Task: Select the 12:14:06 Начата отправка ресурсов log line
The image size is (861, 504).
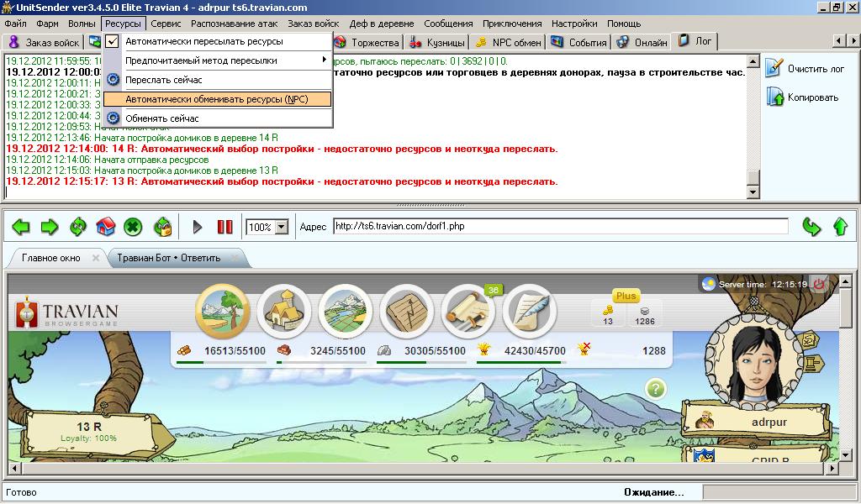Action: [x=107, y=160]
